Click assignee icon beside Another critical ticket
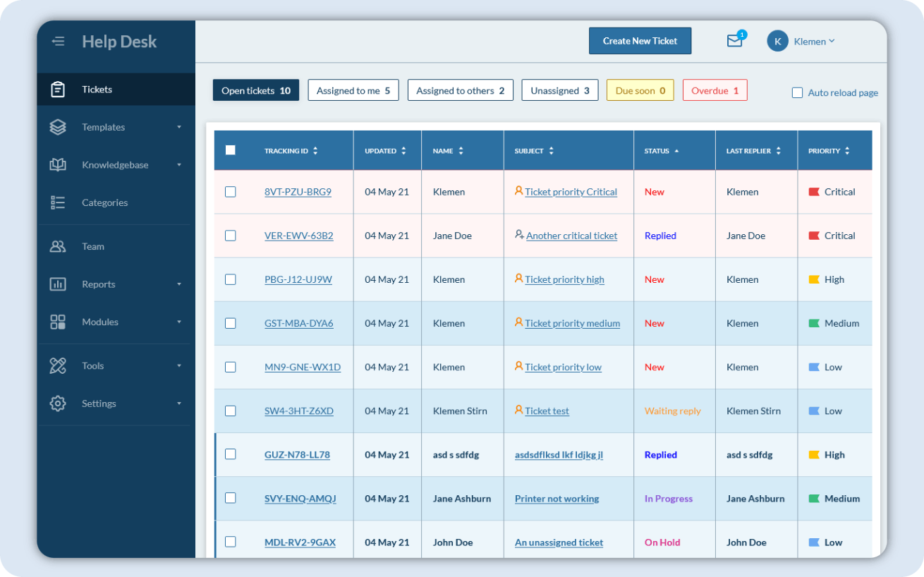This screenshot has height=577, width=924. tap(519, 234)
